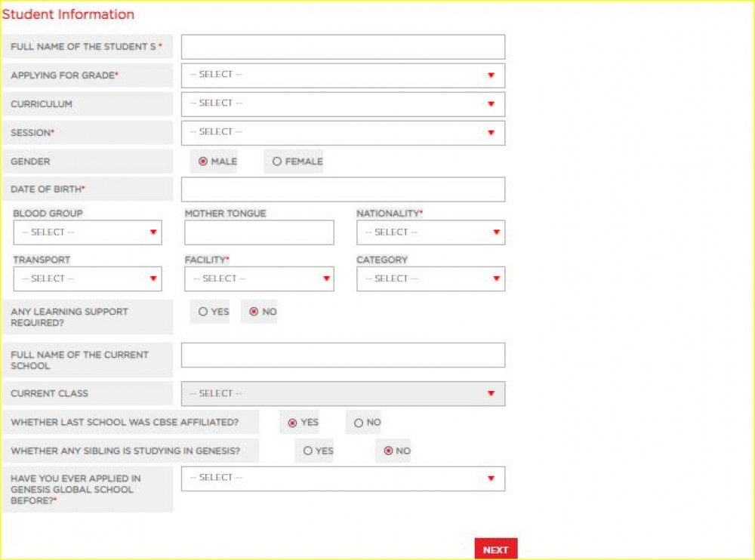Click the Date of Birth field
755x560 pixels.
pyautogui.click(x=343, y=189)
